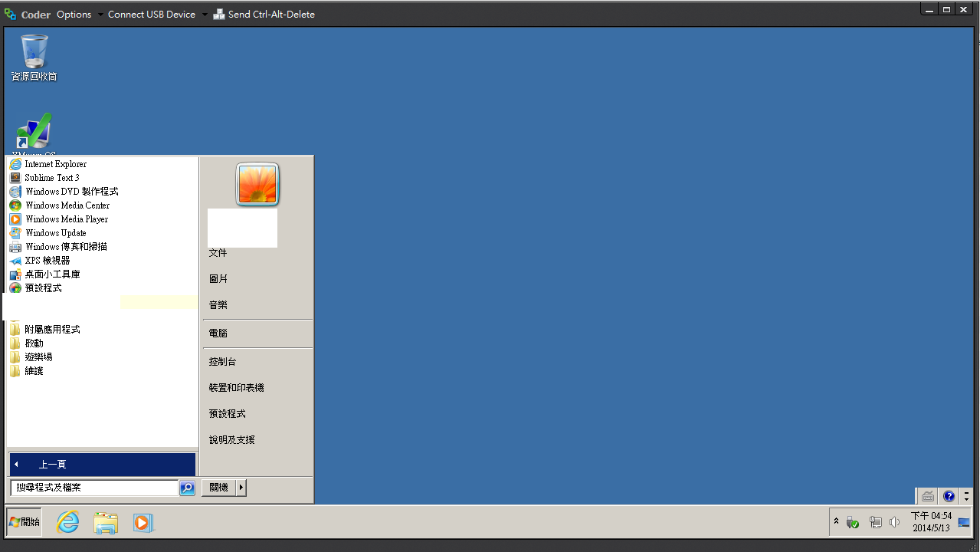The width and height of the screenshot is (980, 552).
Task: Select the 資源回收筒 desktop icon
Action: point(34,58)
